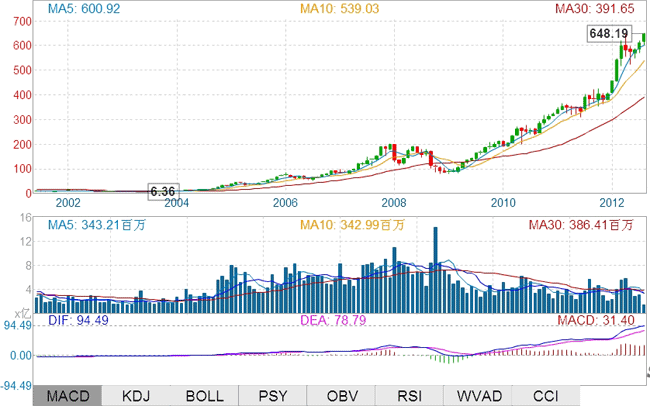Switch to the KDJ indicator tab
The height and width of the screenshot is (420, 650).
coord(136,396)
